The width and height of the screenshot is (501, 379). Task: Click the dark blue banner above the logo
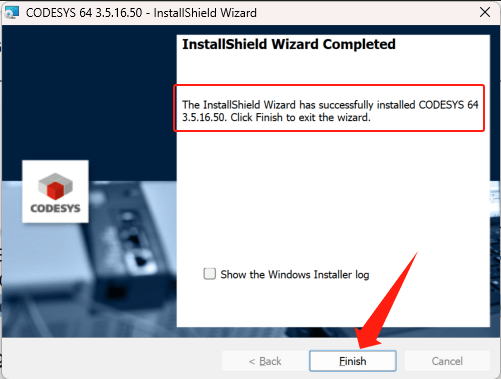(89, 93)
